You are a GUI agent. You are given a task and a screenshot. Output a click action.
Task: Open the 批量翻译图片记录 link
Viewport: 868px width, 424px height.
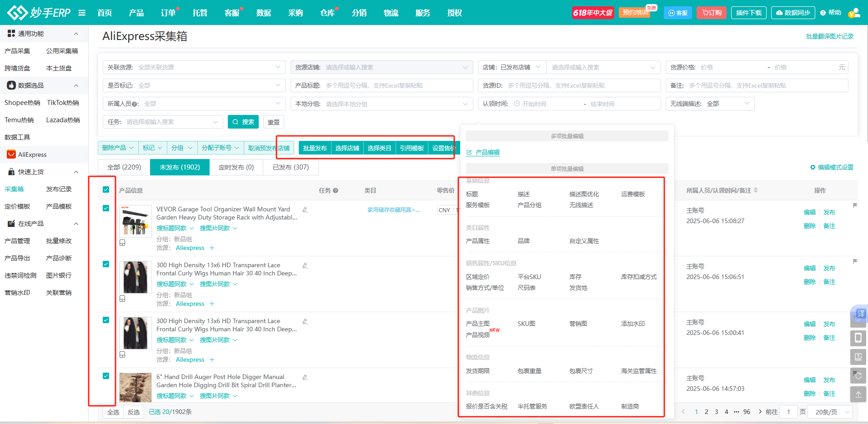coord(829,36)
